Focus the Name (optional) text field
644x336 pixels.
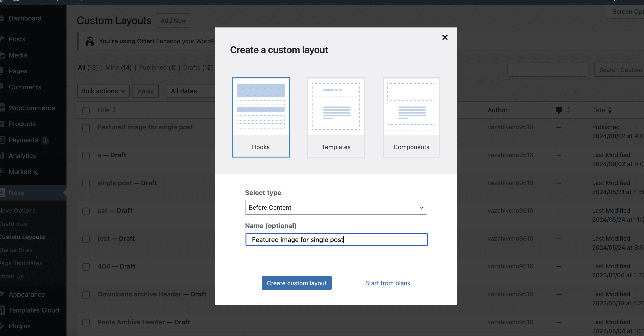[x=336, y=239]
